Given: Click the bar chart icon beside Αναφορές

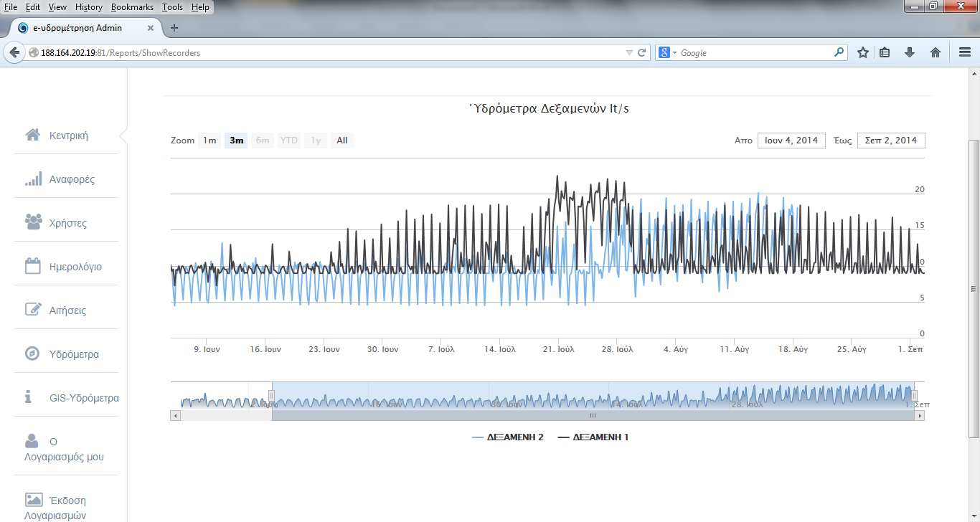Looking at the screenshot, I should click(33, 179).
